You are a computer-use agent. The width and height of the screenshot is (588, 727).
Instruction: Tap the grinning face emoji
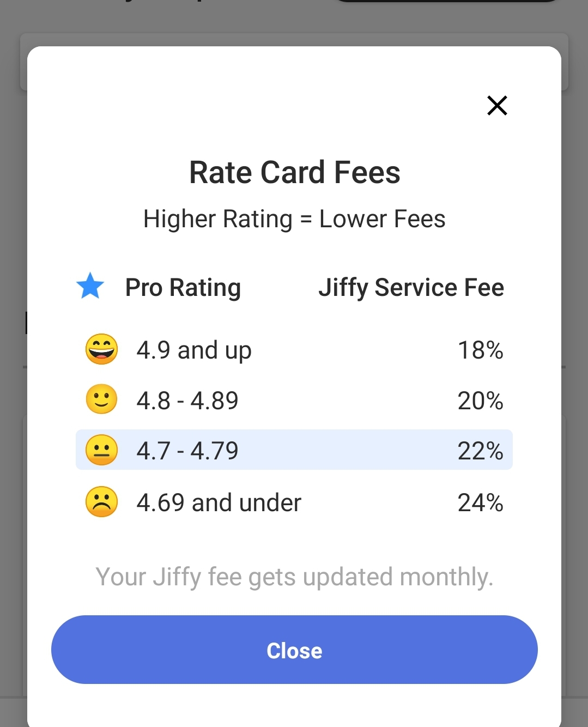point(101,349)
